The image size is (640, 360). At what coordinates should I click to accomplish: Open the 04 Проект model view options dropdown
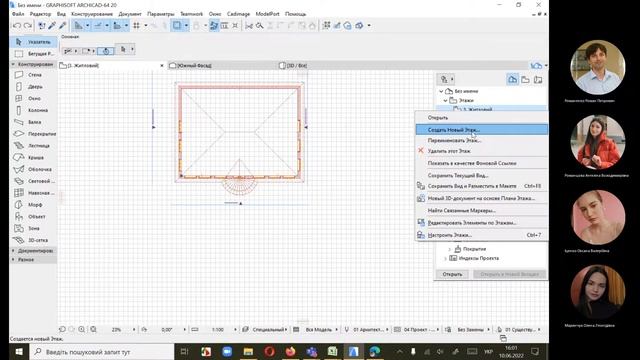pos(422,329)
